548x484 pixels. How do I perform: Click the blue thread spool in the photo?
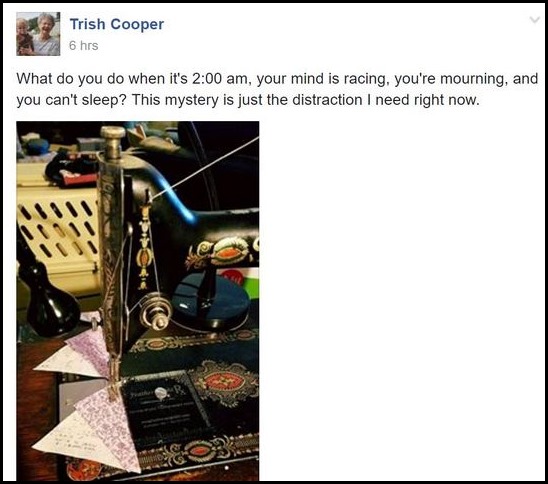click(212, 301)
